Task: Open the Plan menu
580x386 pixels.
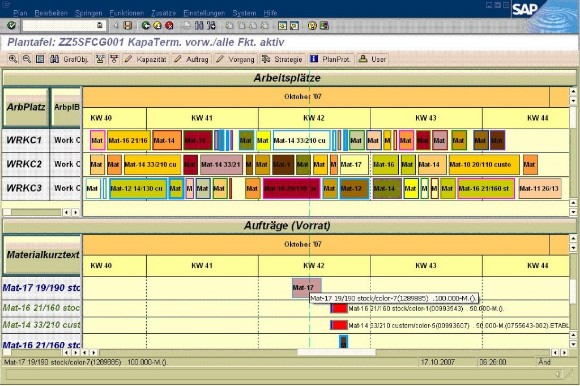Action: pyautogui.click(x=20, y=13)
